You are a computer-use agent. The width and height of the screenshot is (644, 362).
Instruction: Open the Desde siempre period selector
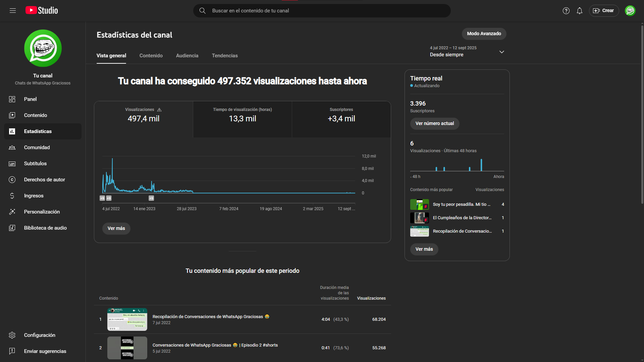468,52
